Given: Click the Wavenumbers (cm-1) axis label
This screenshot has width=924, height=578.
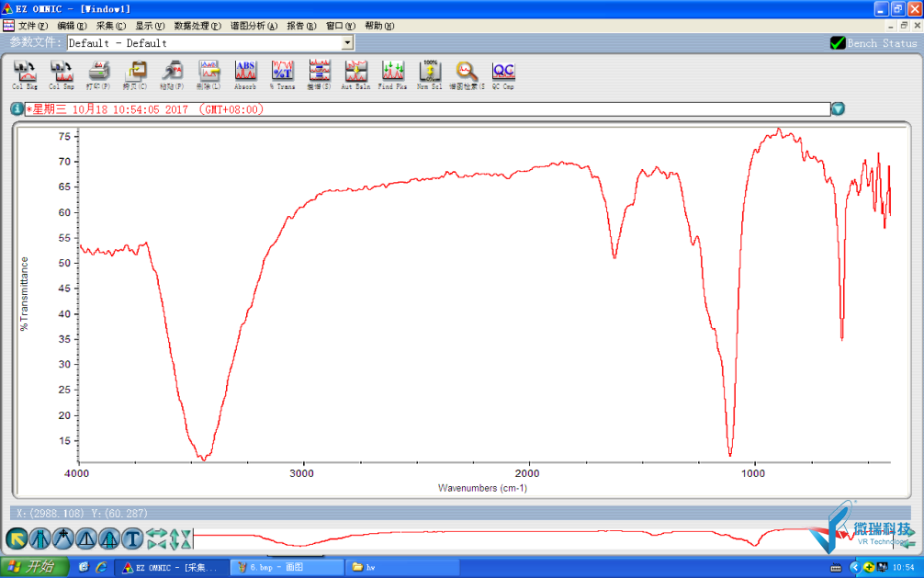Looking at the screenshot, I should tap(482, 488).
